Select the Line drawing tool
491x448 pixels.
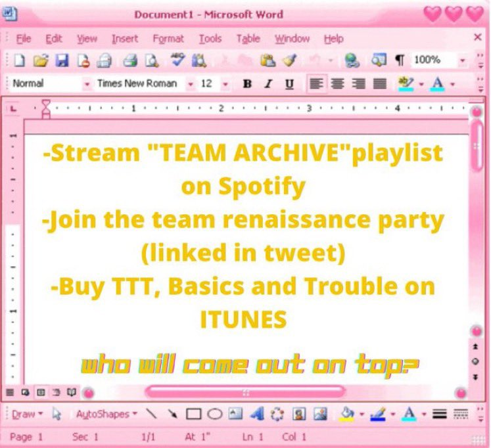click(x=151, y=414)
